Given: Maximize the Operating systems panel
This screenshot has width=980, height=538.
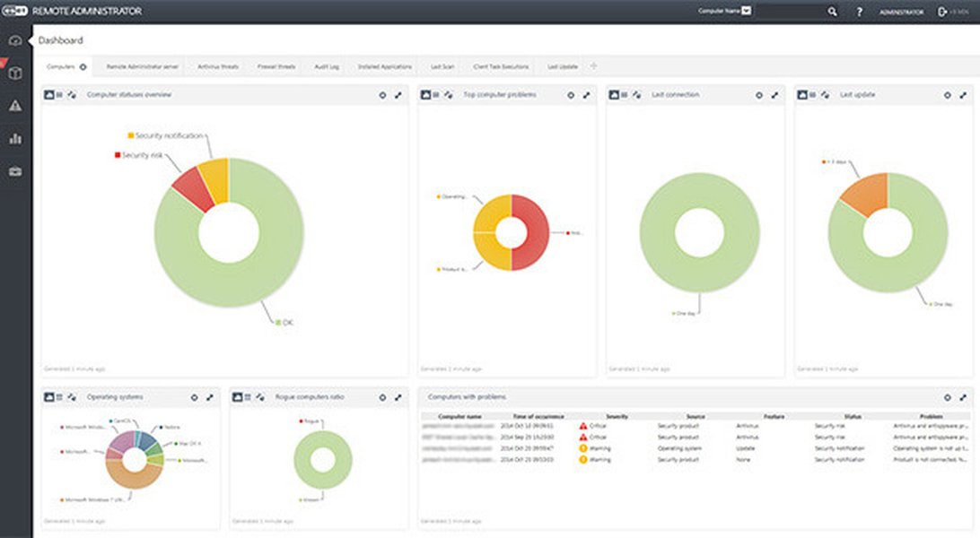Looking at the screenshot, I should [x=210, y=397].
